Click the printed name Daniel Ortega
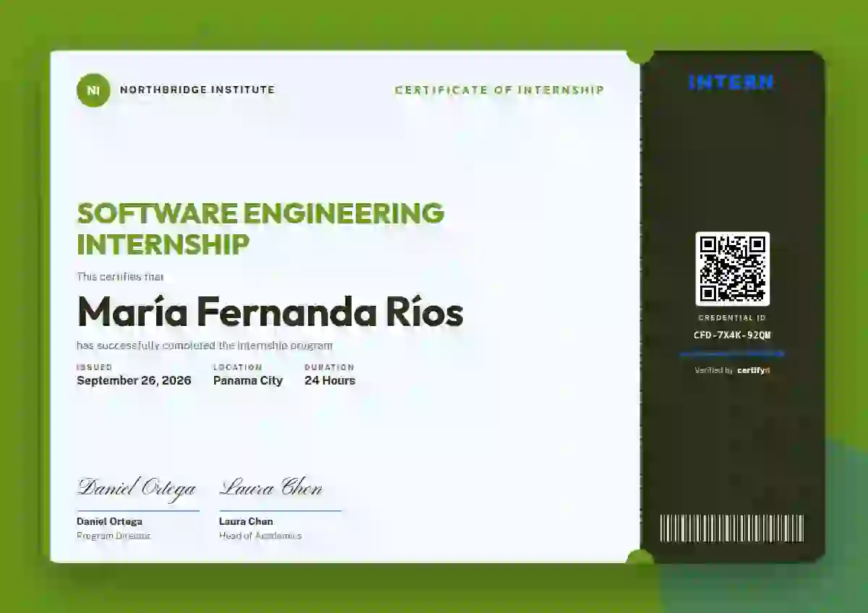Screen dimensions: 868x613 pyautogui.click(x=109, y=521)
